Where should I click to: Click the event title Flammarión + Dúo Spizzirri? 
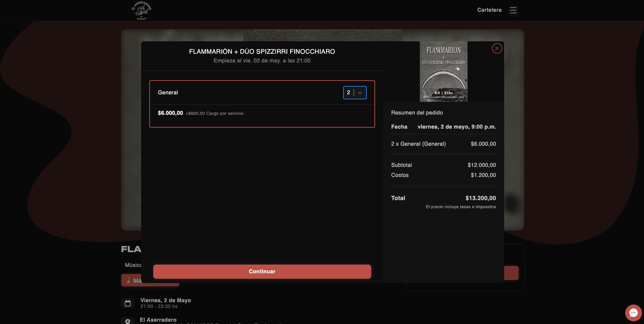(x=262, y=51)
